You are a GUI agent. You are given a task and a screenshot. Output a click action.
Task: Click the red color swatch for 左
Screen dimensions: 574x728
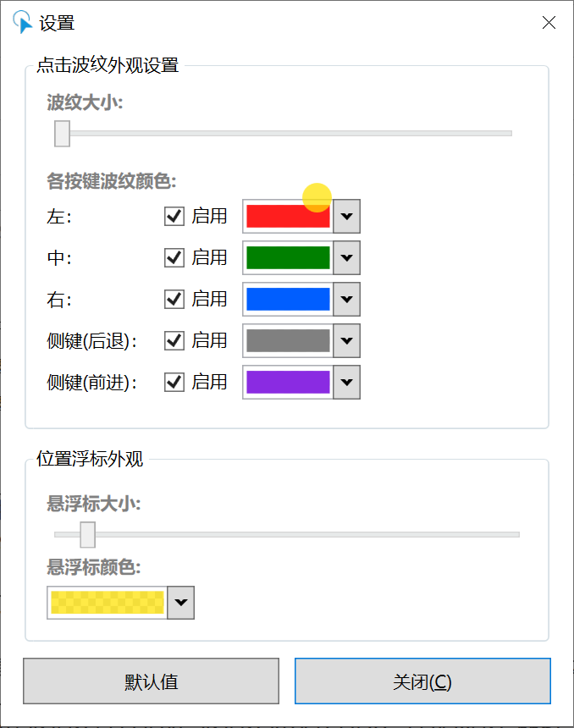288,216
